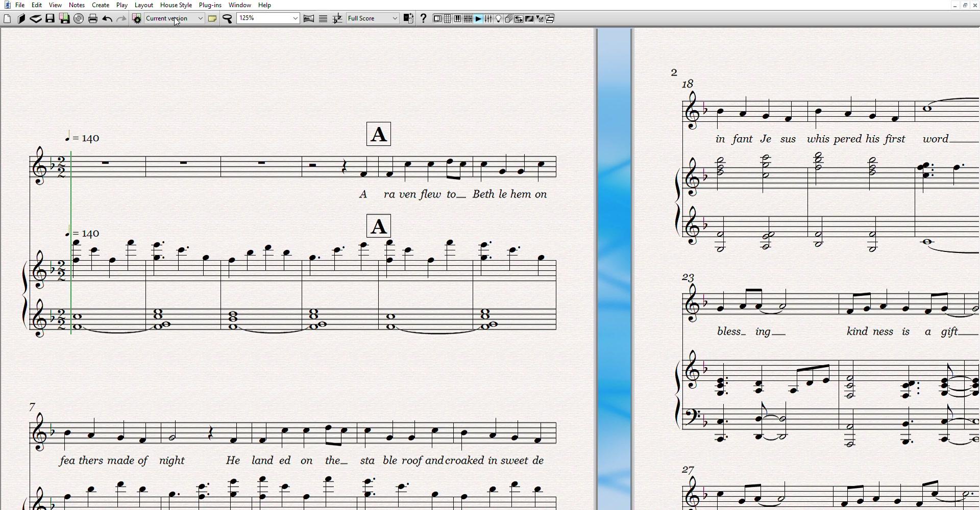Toggle the Navigator window
The image size is (980, 510).
coord(437,19)
